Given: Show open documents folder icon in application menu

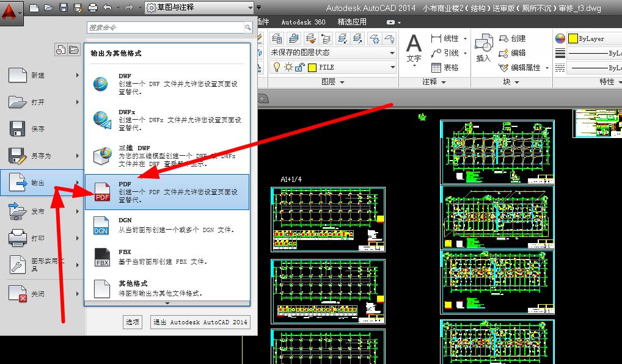Looking at the screenshot, I should click(x=74, y=49).
